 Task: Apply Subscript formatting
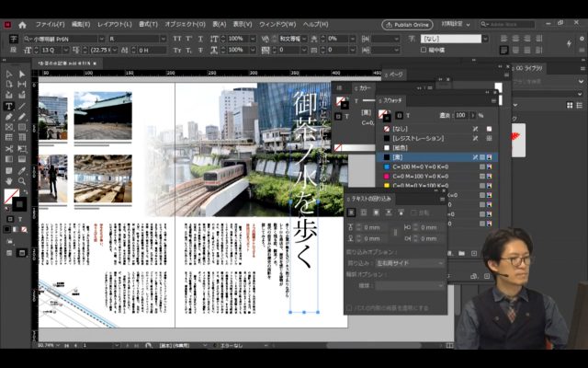pyautogui.click(x=188, y=50)
